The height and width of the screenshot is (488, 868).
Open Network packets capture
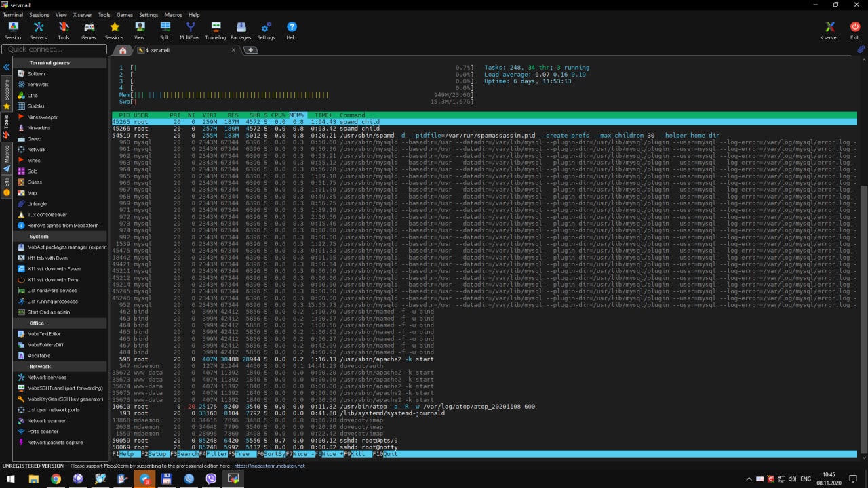pyautogui.click(x=55, y=442)
